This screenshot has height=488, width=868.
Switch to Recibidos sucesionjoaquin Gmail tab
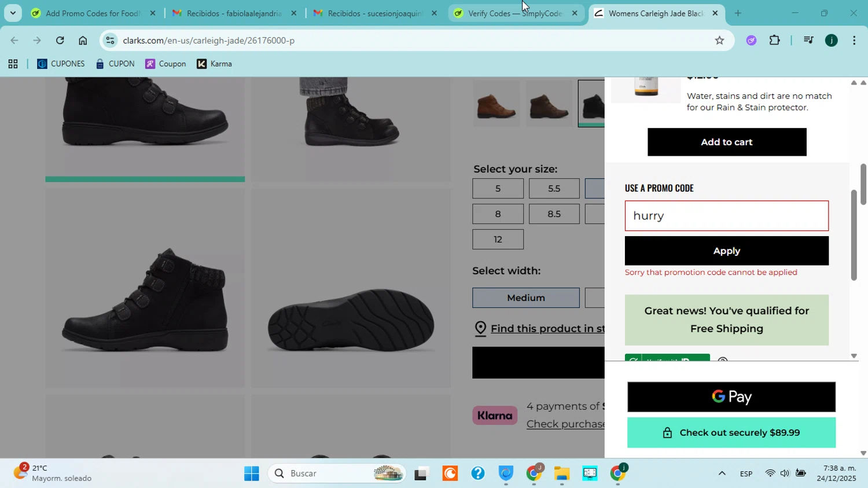tap(375, 13)
